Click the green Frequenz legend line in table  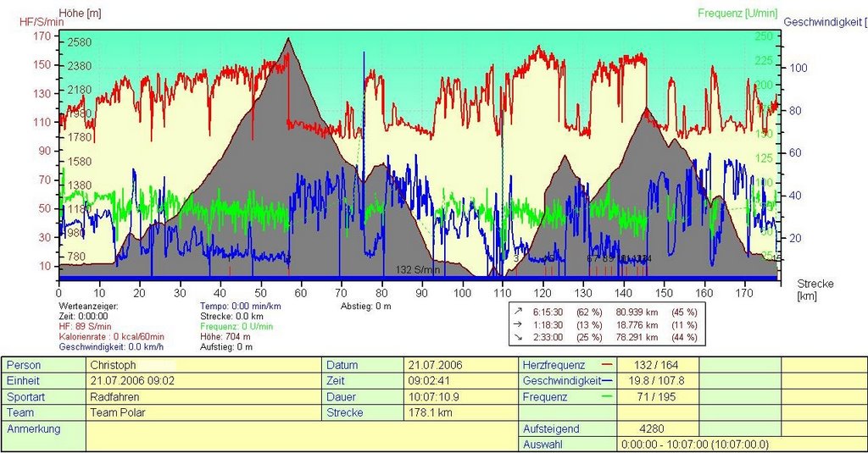point(607,396)
